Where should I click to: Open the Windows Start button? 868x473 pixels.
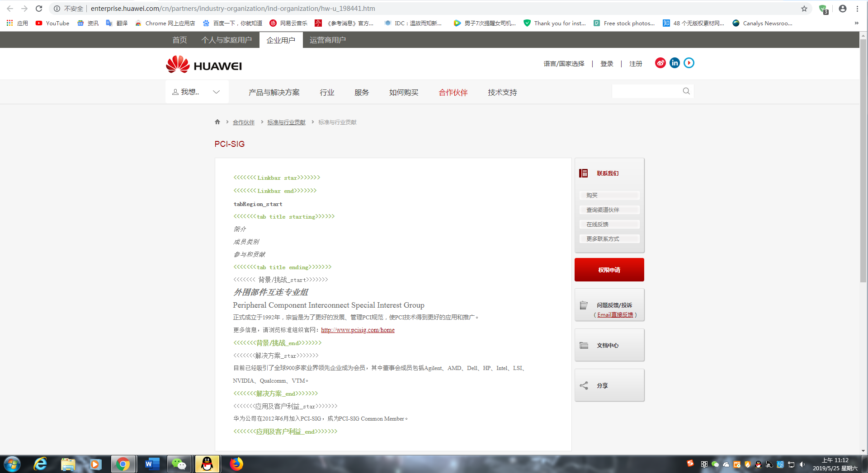[12, 464]
